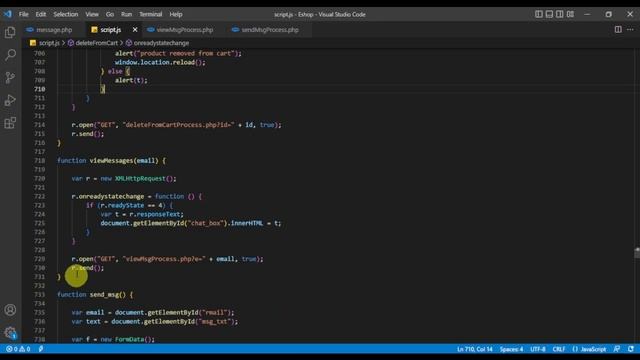640x360 pixels.
Task: Click "window.location.reload();" code line
Action: (x=160, y=62)
